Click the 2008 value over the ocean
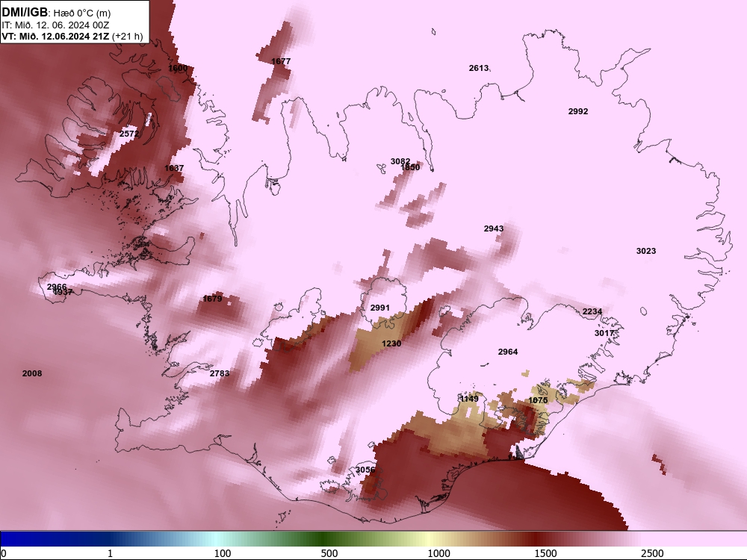This screenshot has width=747, height=560. coord(32,373)
